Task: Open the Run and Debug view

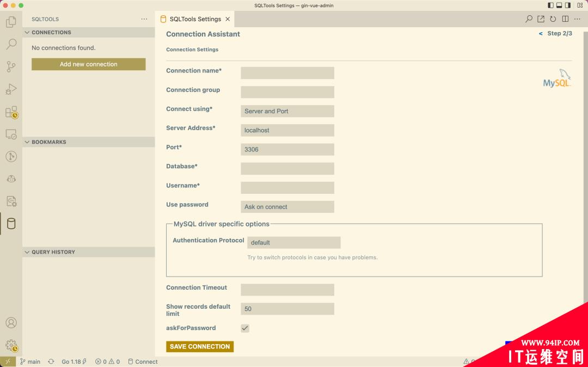Action: tap(11, 89)
